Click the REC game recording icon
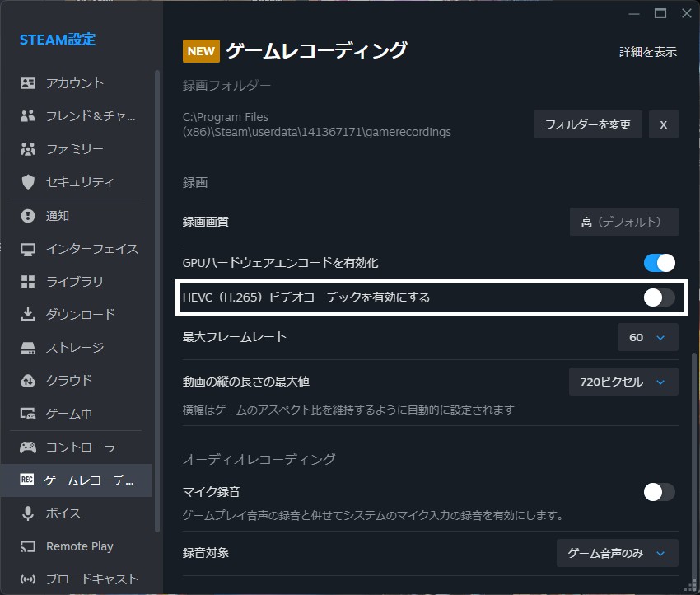The width and height of the screenshot is (700, 595). 27,480
